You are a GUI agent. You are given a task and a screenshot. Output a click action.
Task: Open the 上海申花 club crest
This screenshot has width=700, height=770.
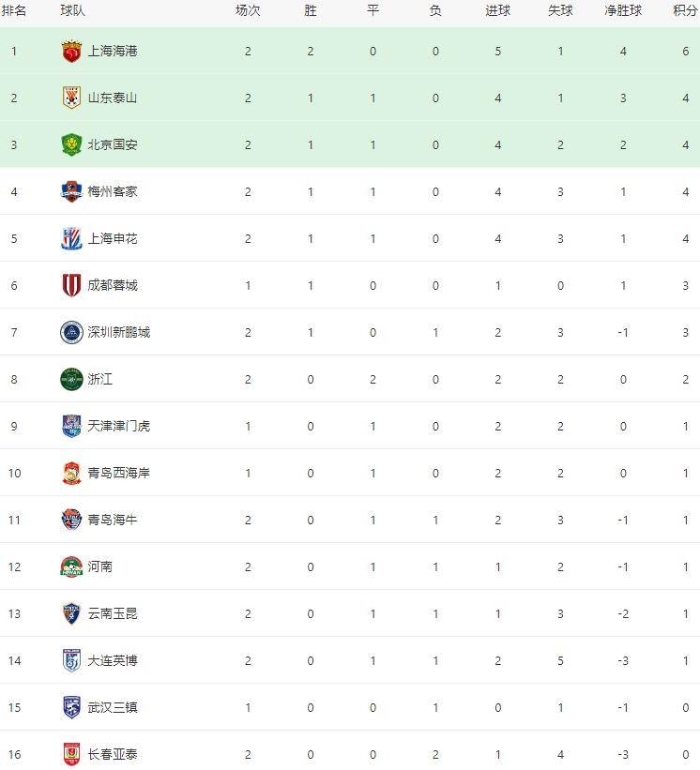pos(71,238)
